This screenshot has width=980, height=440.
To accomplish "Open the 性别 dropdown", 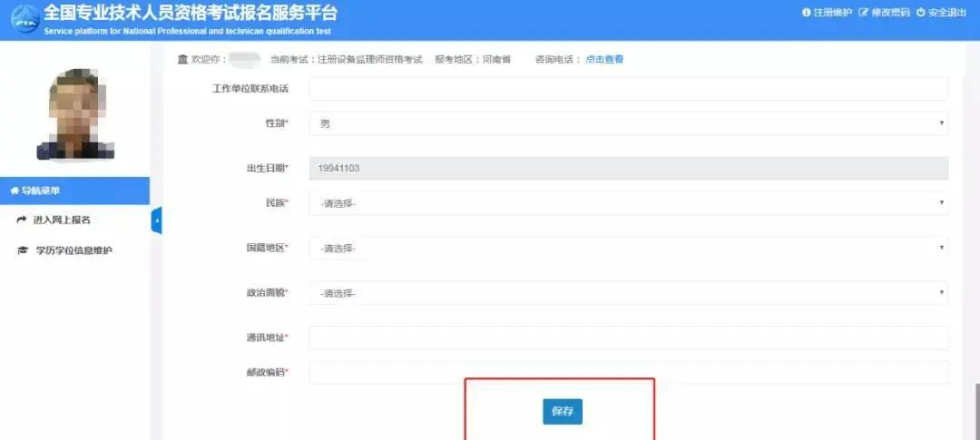I will click(x=628, y=122).
